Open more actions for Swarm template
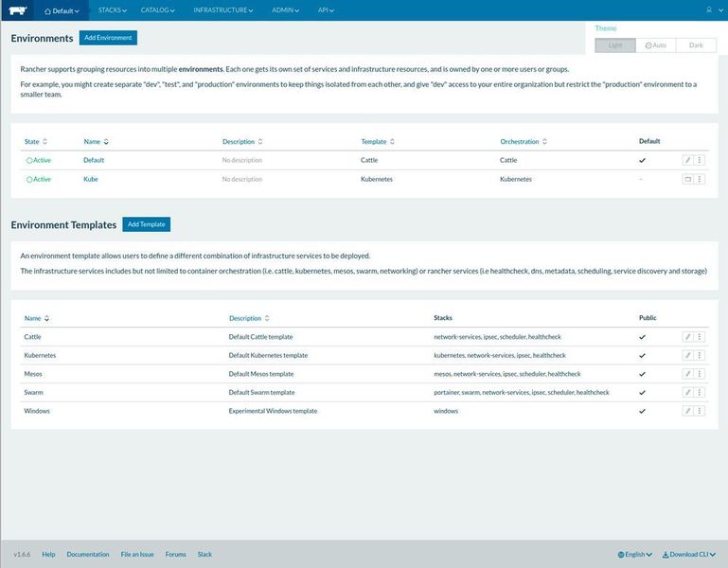This screenshot has width=728, height=568. (x=700, y=393)
